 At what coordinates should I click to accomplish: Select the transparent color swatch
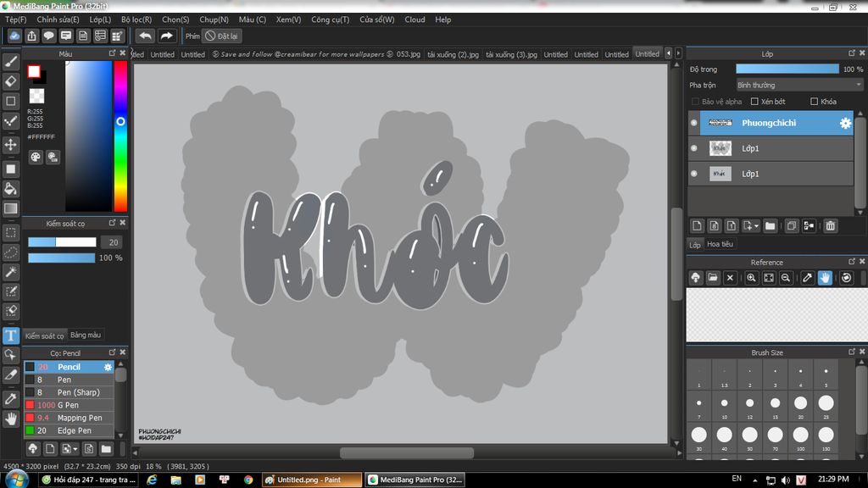click(36, 96)
